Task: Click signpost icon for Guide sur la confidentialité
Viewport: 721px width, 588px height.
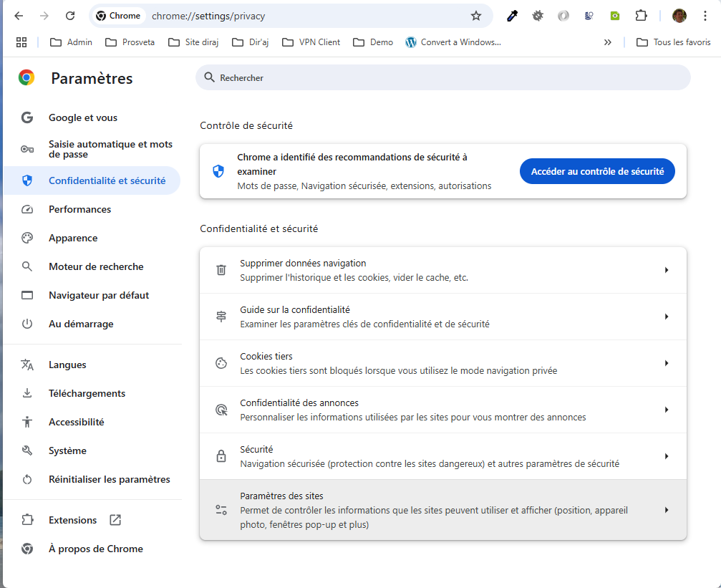Action: pyautogui.click(x=221, y=317)
